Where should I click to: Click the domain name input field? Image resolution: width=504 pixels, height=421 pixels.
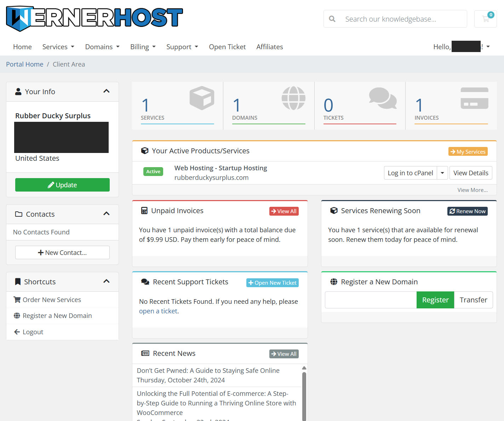click(x=371, y=300)
